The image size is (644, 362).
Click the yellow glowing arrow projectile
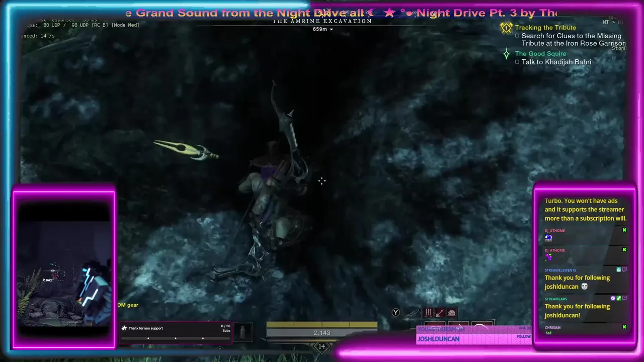click(186, 150)
